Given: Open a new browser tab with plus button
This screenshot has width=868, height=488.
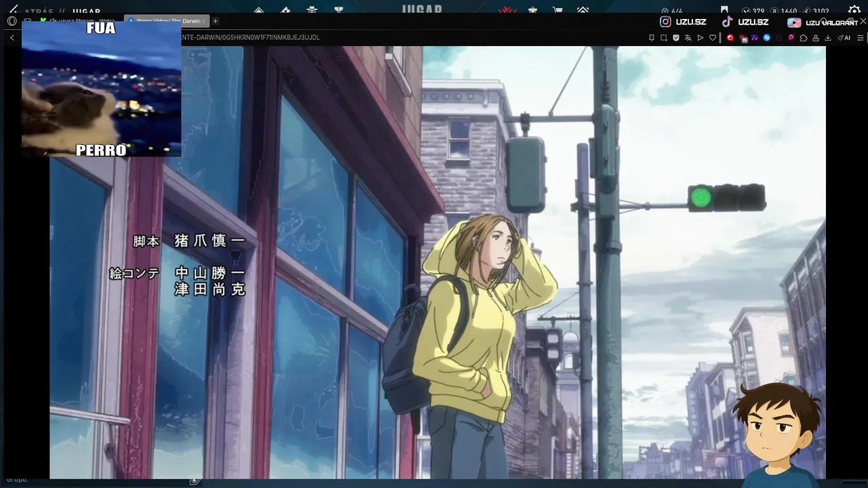Looking at the screenshot, I should point(216,21).
